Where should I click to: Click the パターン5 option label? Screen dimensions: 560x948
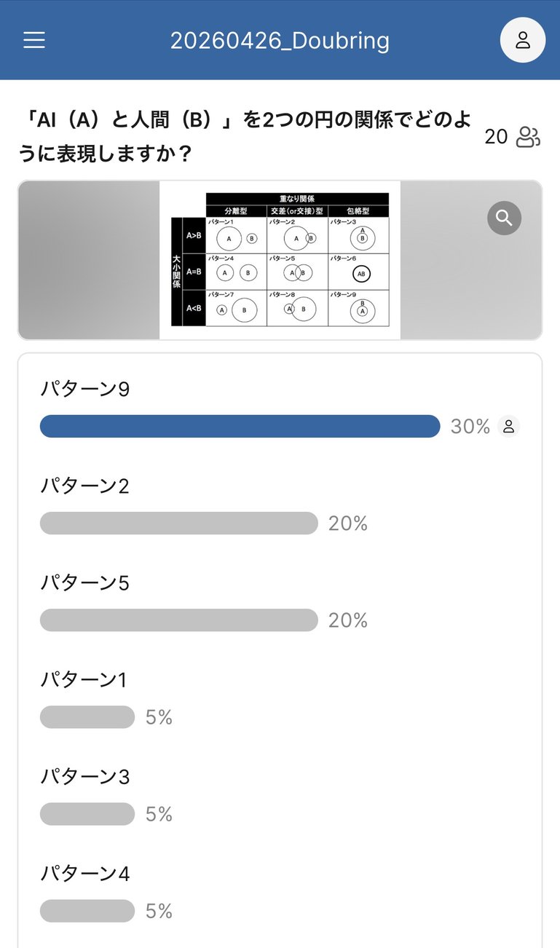pos(84,582)
